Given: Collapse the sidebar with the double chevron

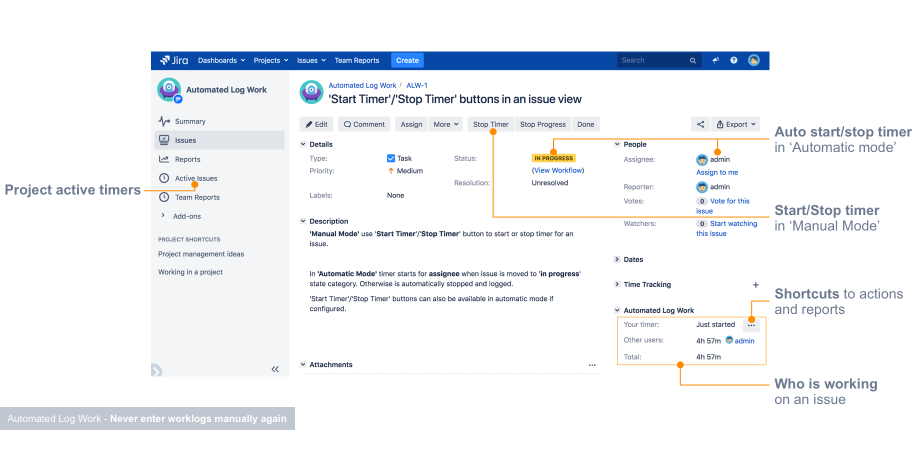Looking at the screenshot, I should pyautogui.click(x=275, y=369).
